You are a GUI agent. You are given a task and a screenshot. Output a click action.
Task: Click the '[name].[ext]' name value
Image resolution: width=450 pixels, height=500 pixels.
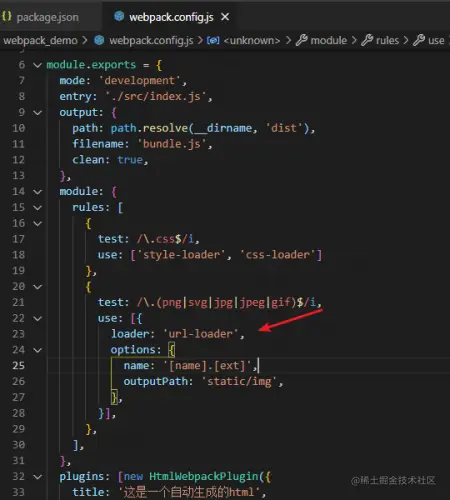point(207,366)
